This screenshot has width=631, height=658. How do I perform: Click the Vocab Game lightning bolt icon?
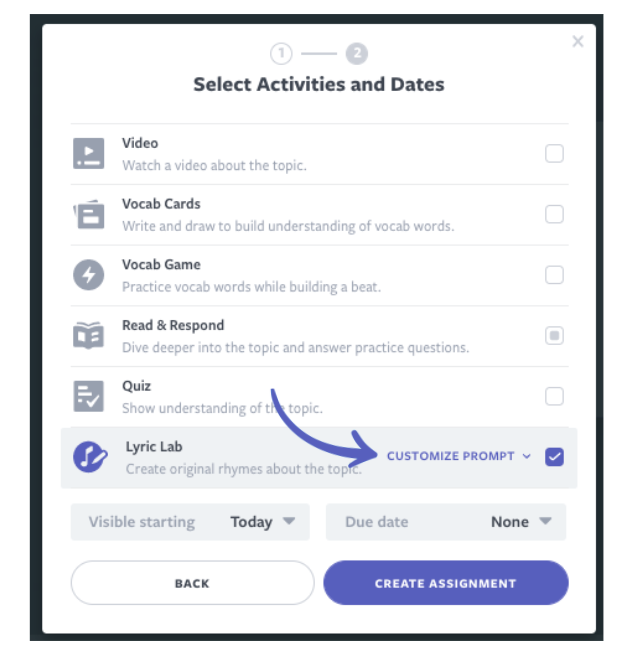89,275
